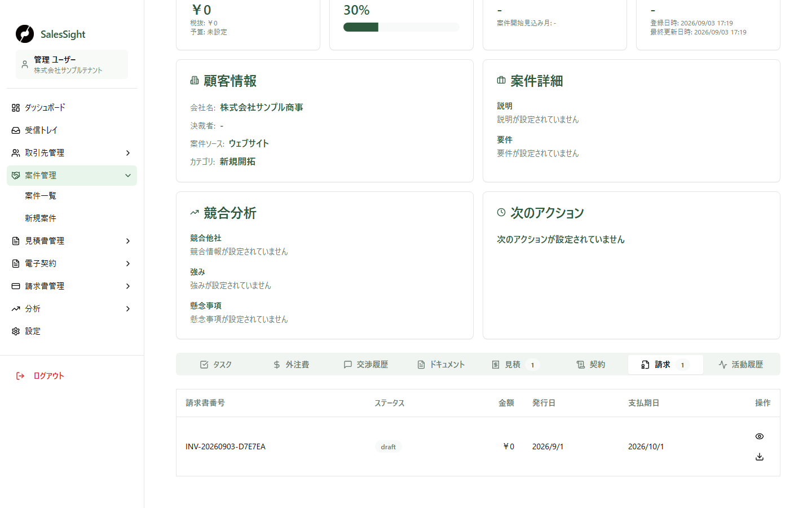Screen dimensions: 812x508
Task: Click the 受信トレイ inbox icon
Action: coord(16,130)
